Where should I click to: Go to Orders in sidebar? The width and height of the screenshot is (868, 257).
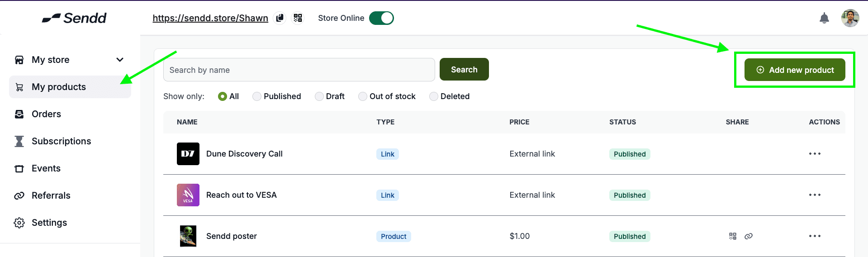click(x=46, y=114)
